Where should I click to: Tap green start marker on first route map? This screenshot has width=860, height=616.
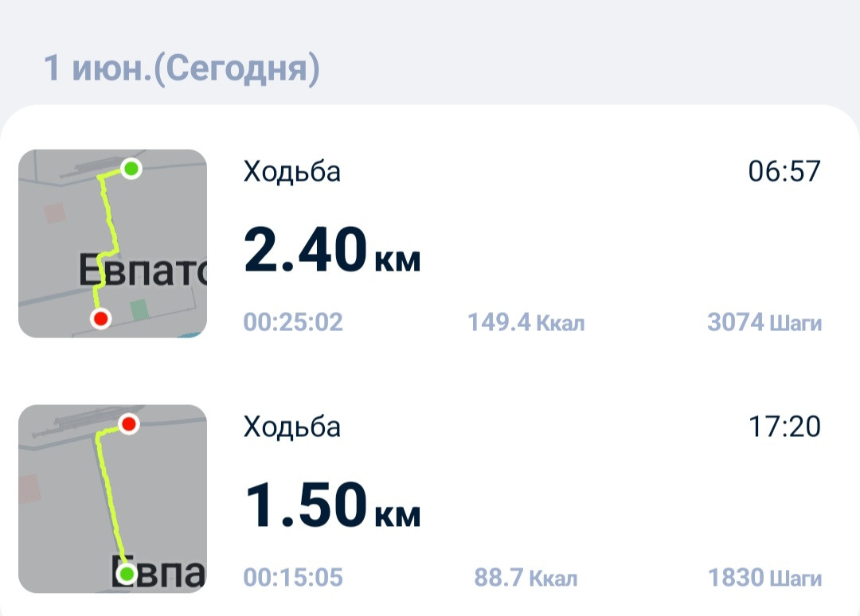pyautogui.click(x=131, y=168)
